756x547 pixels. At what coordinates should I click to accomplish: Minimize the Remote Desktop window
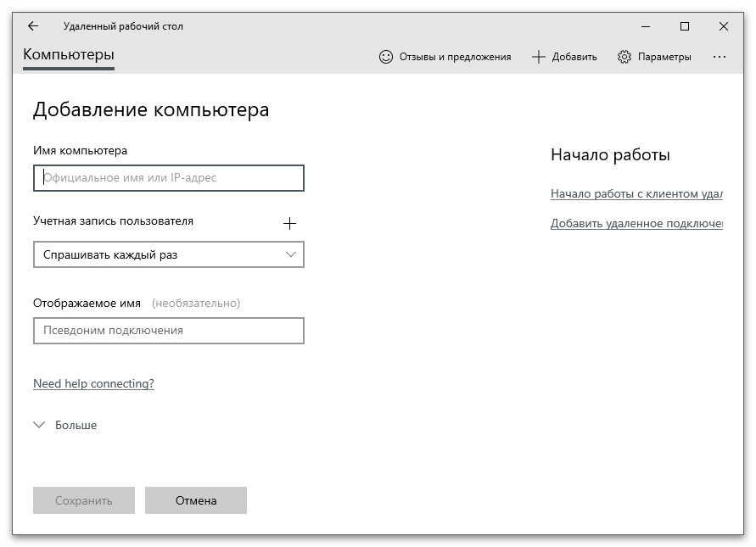tap(646, 26)
